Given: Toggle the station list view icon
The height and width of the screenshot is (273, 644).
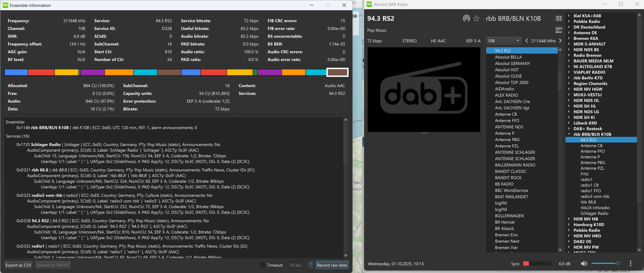Looking at the screenshot, I should point(558,18).
